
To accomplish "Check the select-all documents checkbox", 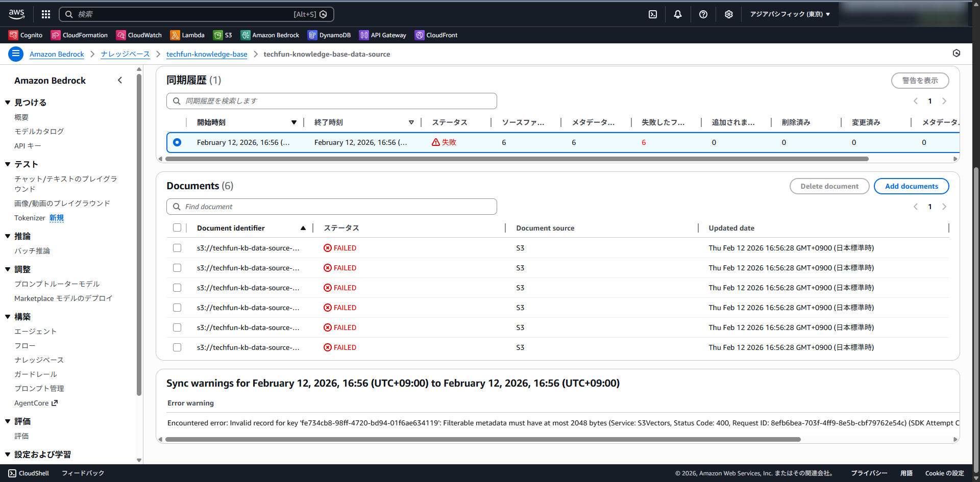I will (x=177, y=228).
